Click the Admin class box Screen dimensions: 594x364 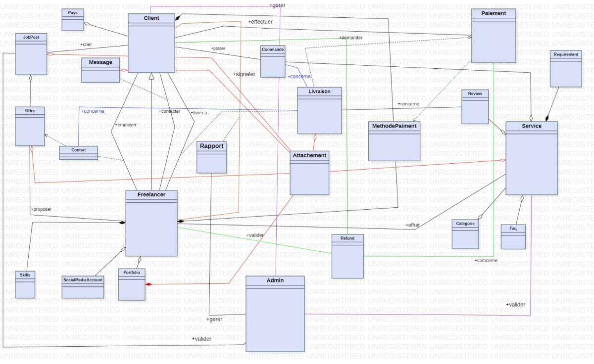275,314
